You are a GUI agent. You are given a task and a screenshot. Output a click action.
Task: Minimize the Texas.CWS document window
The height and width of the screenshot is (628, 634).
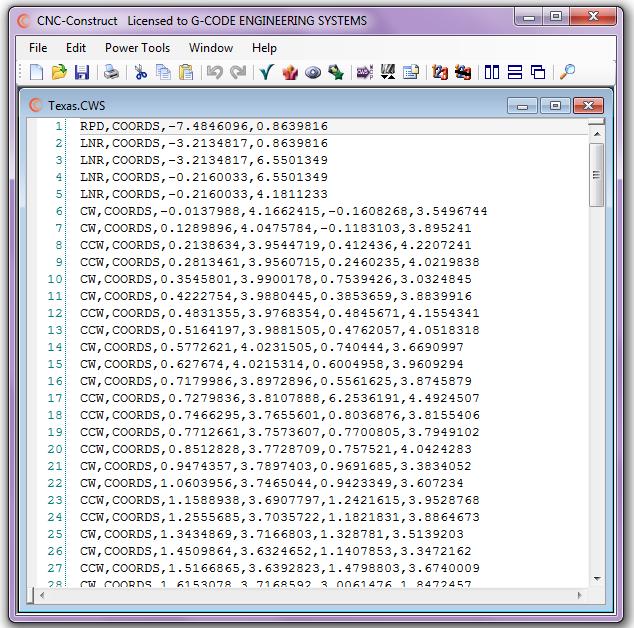tap(522, 106)
